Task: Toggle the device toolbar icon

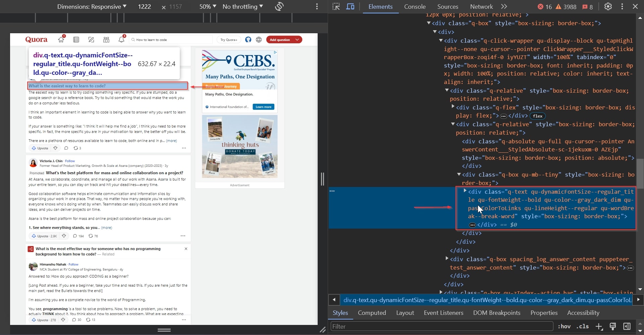Action: pyautogui.click(x=350, y=6)
